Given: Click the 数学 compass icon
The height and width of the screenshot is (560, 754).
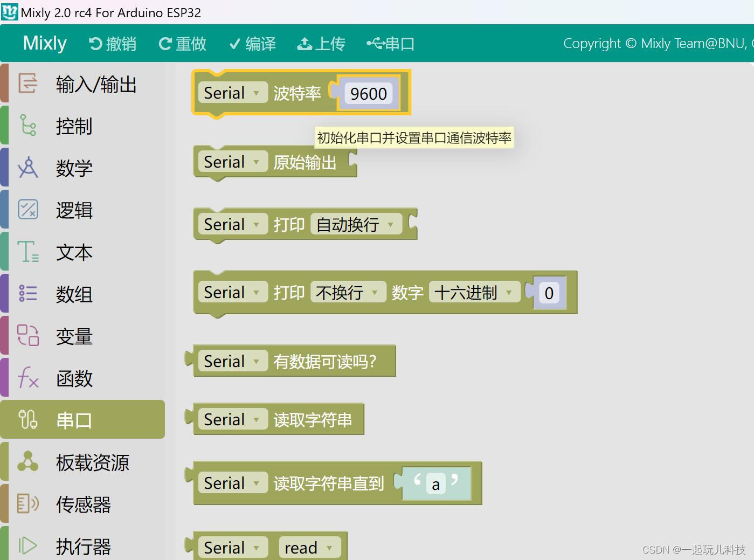Looking at the screenshot, I should [27, 168].
